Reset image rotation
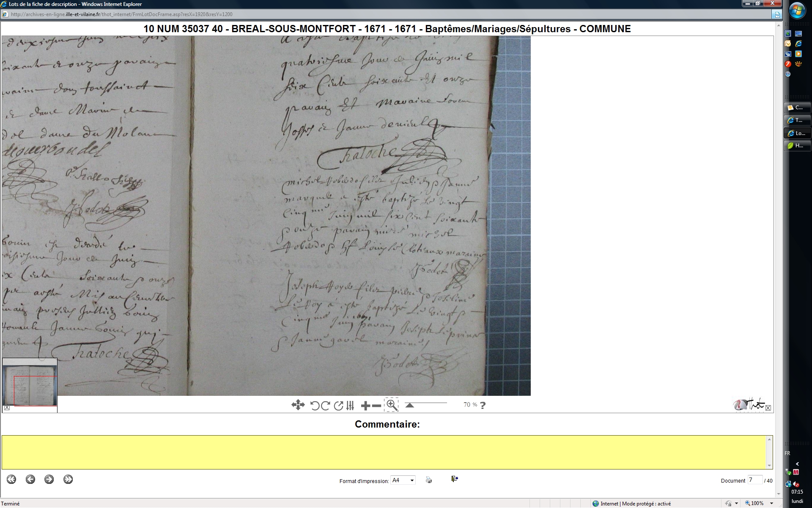This screenshot has height=508, width=812. tap(338, 406)
